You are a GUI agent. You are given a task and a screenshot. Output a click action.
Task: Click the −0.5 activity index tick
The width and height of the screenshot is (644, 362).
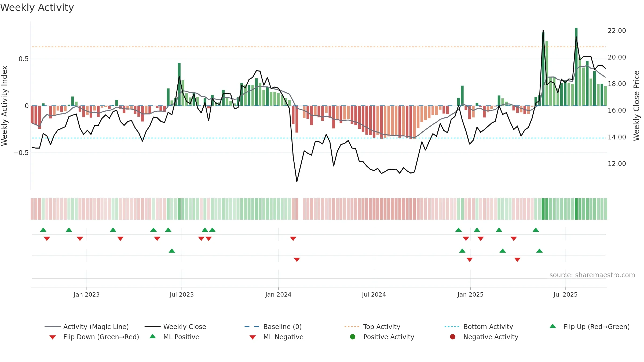click(21, 153)
